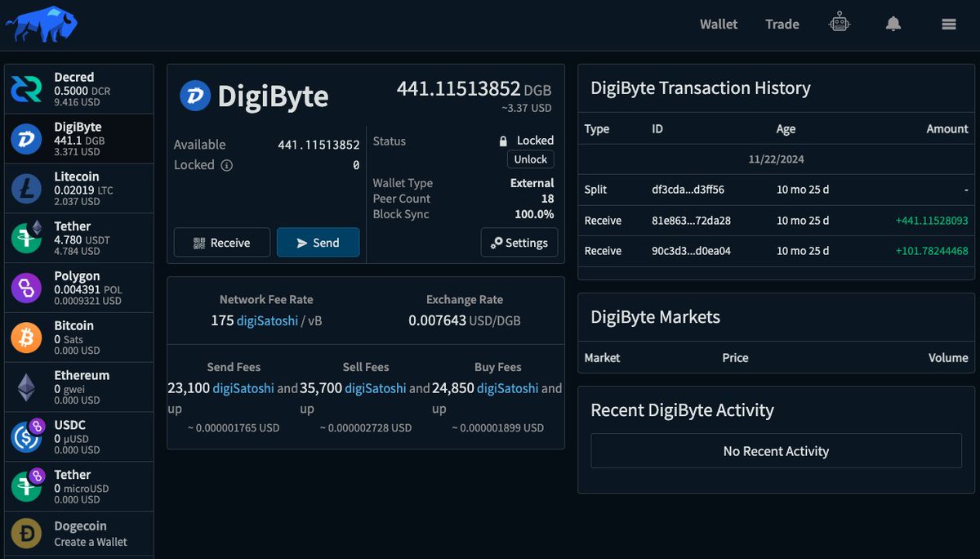This screenshot has width=980, height=559.
Task: Open the robot market maker icon
Action: (840, 24)
